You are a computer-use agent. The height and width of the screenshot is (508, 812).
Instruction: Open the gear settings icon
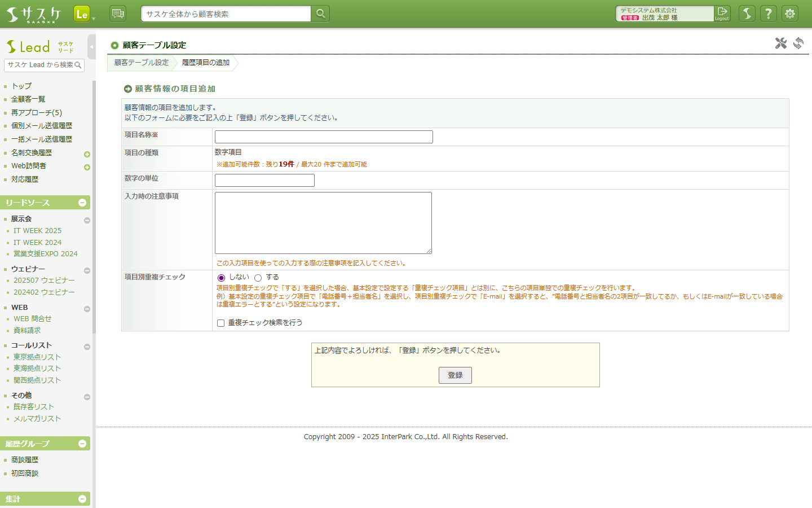[790, 14]
